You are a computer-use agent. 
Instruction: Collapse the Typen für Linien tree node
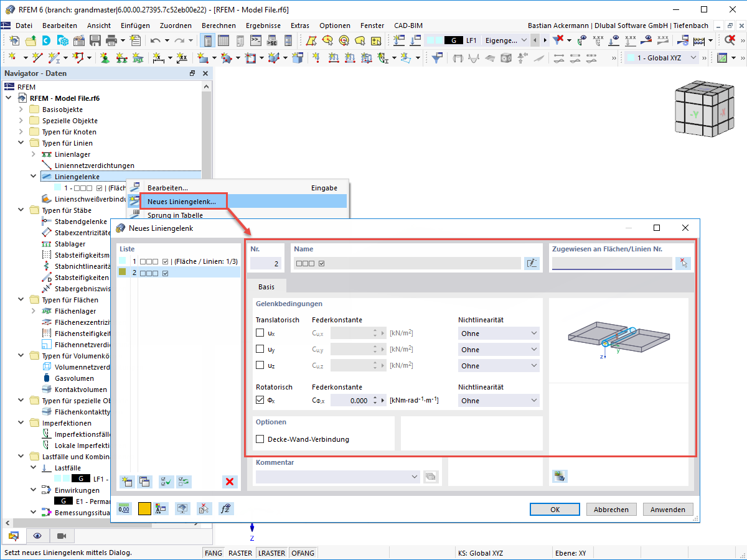tap(21, 143)
